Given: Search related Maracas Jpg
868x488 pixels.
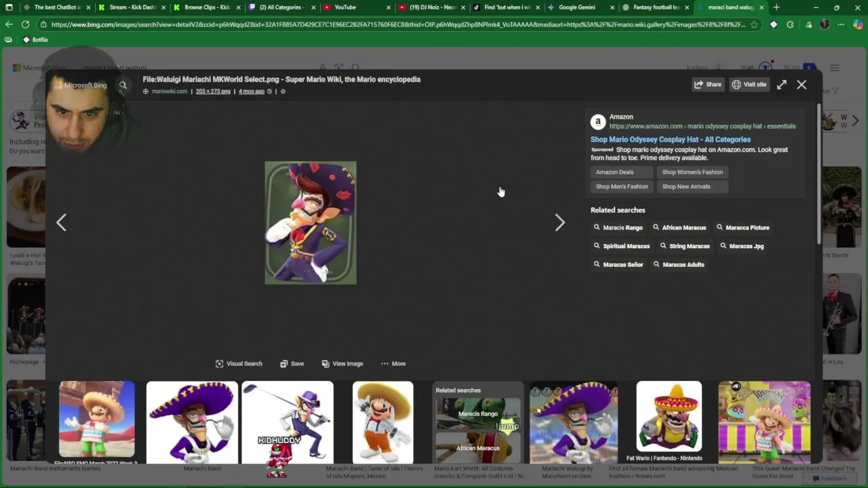Looking at the screenshot, I should point(742,246).
